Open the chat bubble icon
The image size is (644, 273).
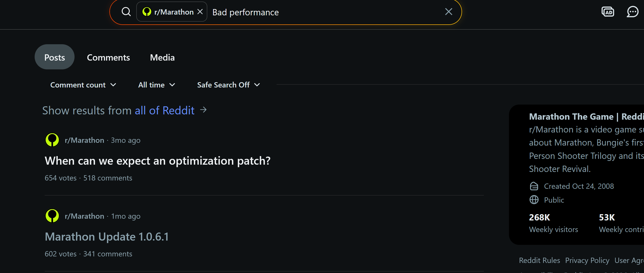coord(632,12)
